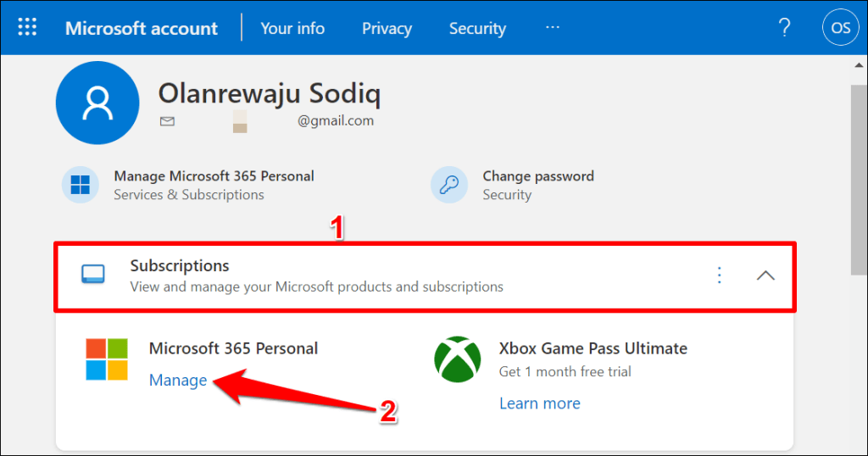Viewport: 868px width, 456px height.
Task: Open the OS account avatar menu
Action: (840, 28)
